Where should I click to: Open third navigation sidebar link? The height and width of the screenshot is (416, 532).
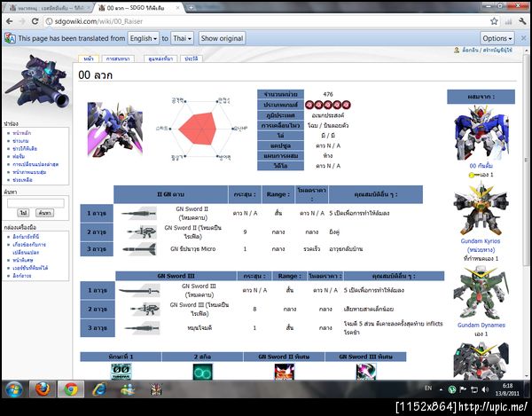pos(25,149)
